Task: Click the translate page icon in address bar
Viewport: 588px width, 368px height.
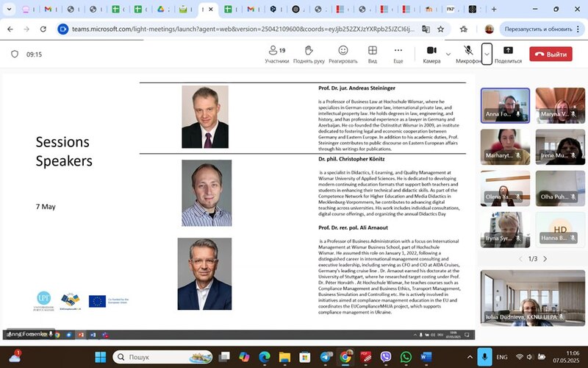Action: point(426,29)
